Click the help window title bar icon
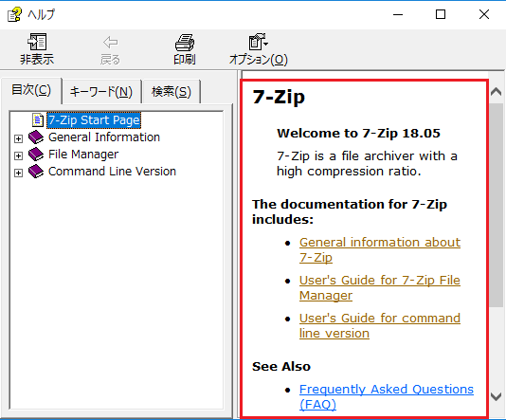506x420 pixels. point(14,14)
